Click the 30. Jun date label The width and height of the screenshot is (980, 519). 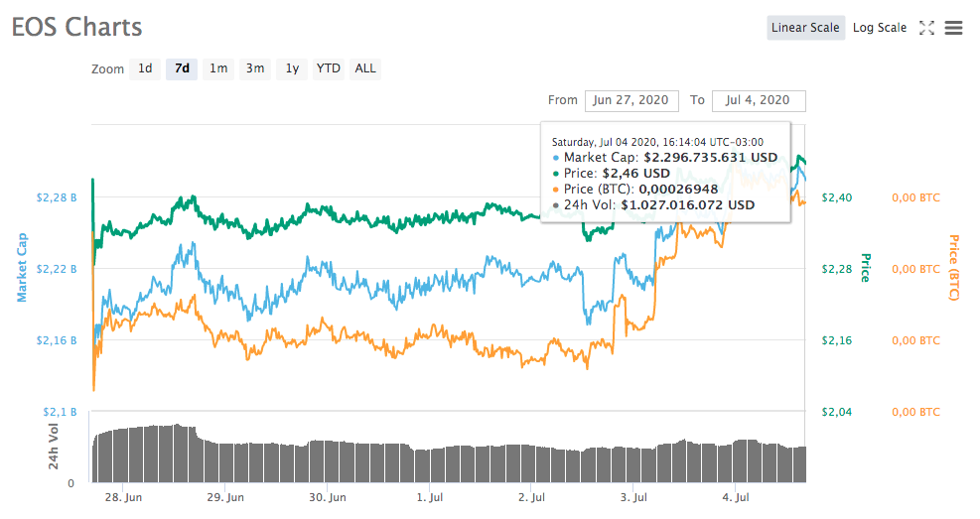click(x=327, y=497)
